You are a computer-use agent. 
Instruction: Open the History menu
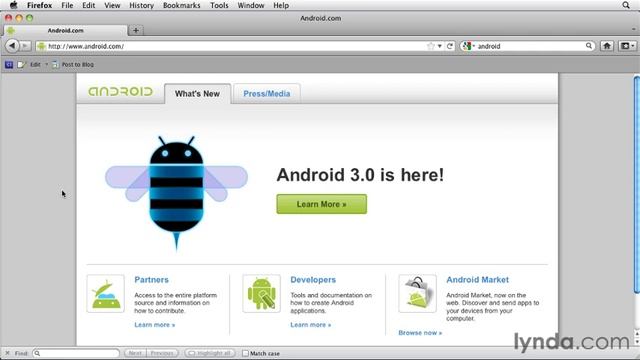point(141,5)
